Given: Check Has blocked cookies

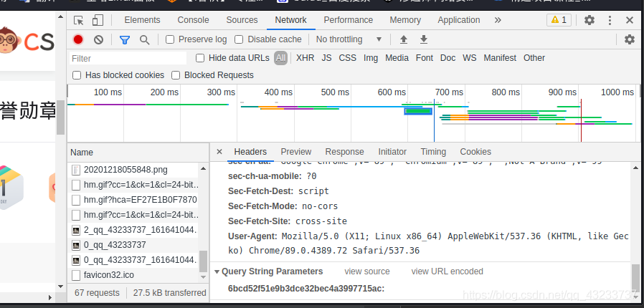Looking at the screenshot, I should tap(77, 75).
